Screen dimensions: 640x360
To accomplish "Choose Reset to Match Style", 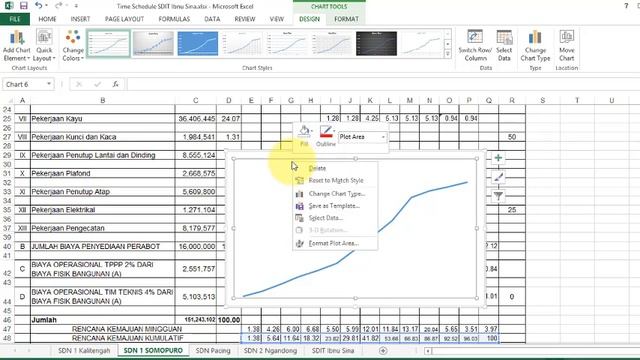I will click(336, 180).
